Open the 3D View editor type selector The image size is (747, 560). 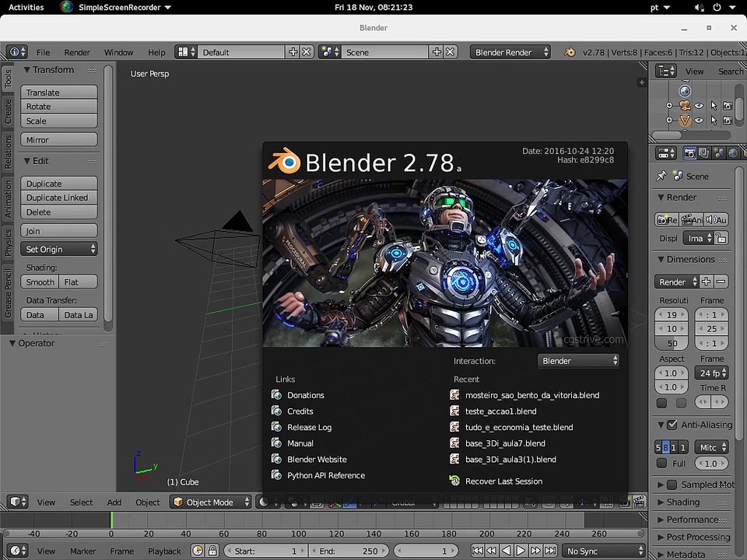pos(17,502)
